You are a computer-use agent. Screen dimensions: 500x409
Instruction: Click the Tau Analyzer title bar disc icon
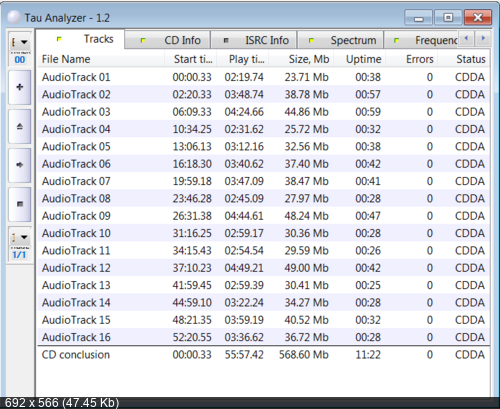(x=14, y=17)
